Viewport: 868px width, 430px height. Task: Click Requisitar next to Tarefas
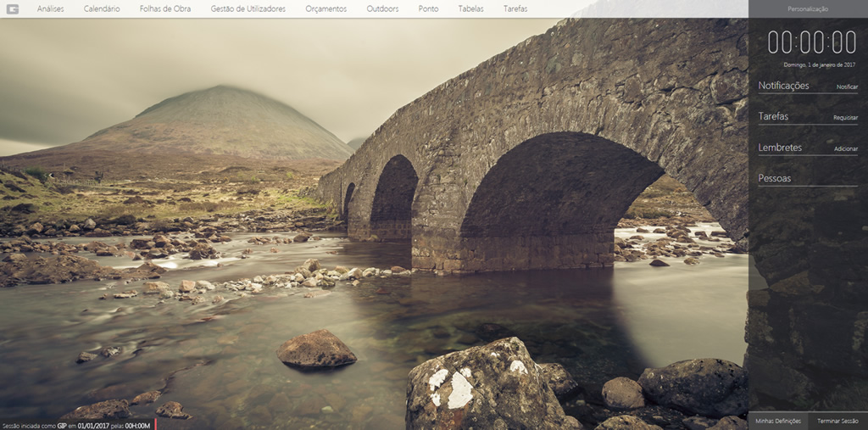(x=845, y=118)
